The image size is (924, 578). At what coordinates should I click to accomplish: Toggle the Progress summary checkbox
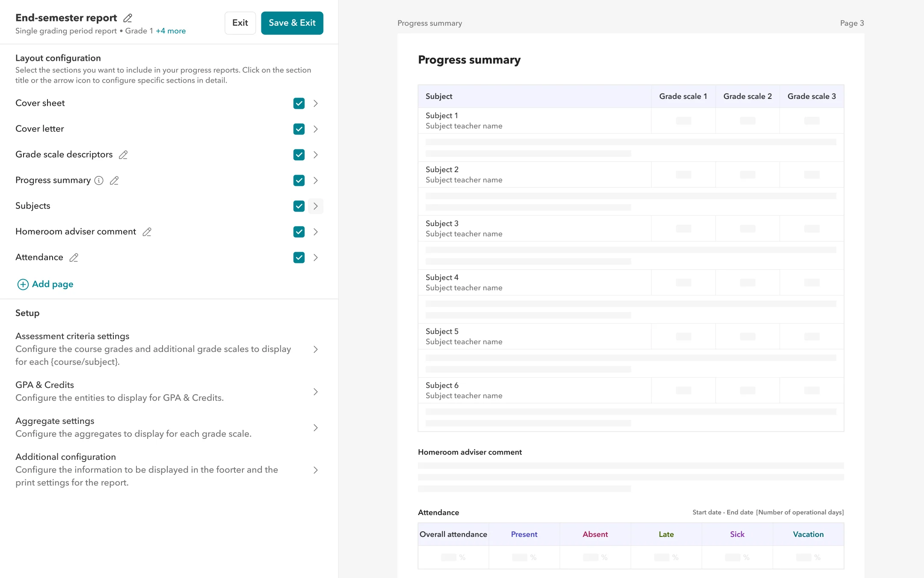pos(299,180)
